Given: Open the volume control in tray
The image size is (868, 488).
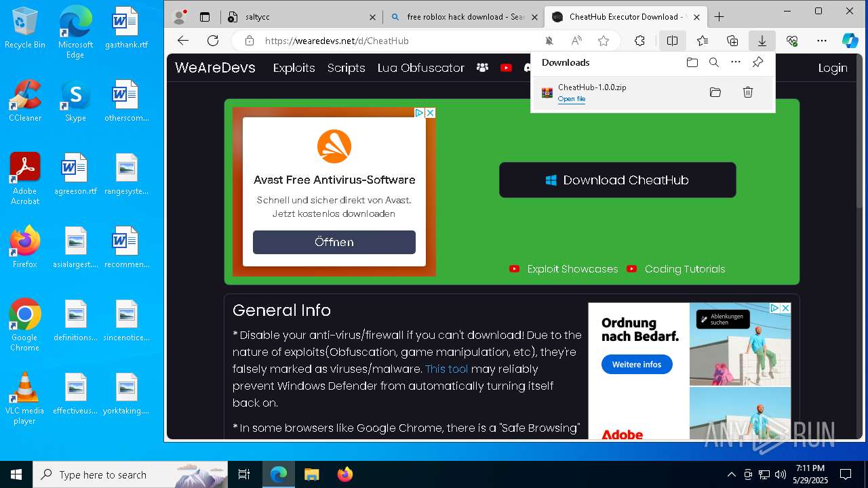Looking at the screenshot, I should coord(780,474).
